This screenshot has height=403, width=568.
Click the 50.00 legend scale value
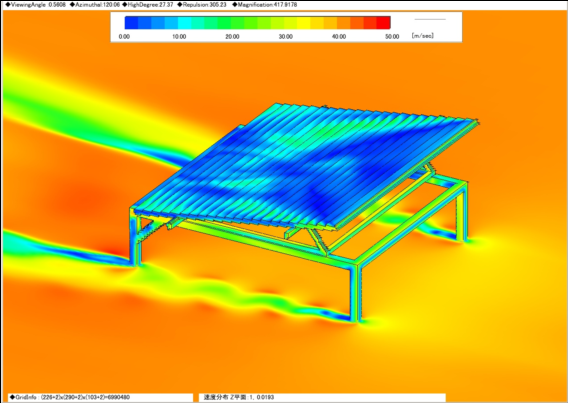point(392,37)
